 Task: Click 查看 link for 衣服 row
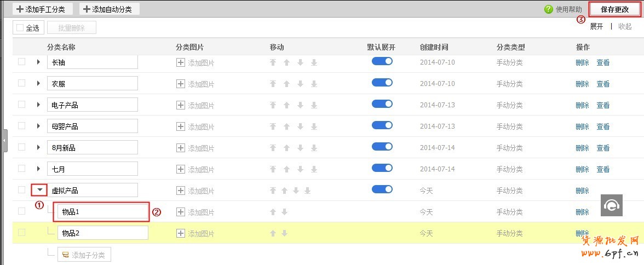coord(603,84)
